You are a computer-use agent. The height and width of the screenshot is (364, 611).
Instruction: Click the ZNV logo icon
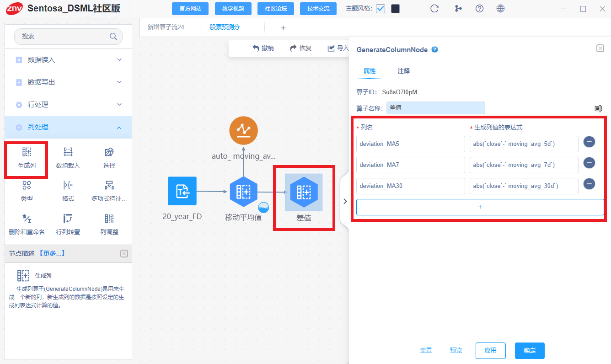point(14,9)
